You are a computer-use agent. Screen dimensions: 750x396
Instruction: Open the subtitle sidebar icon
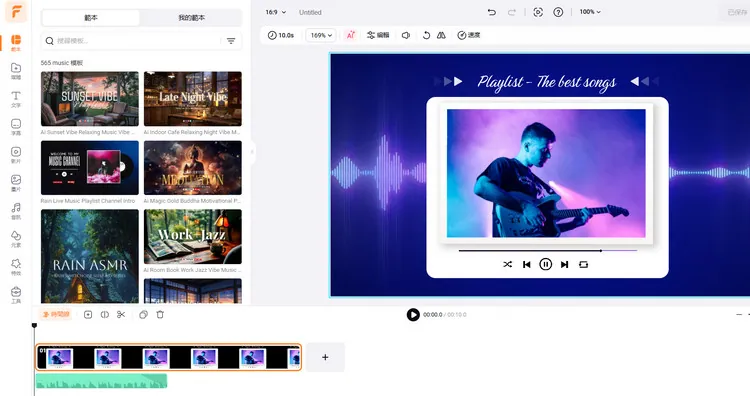(16, 127)
